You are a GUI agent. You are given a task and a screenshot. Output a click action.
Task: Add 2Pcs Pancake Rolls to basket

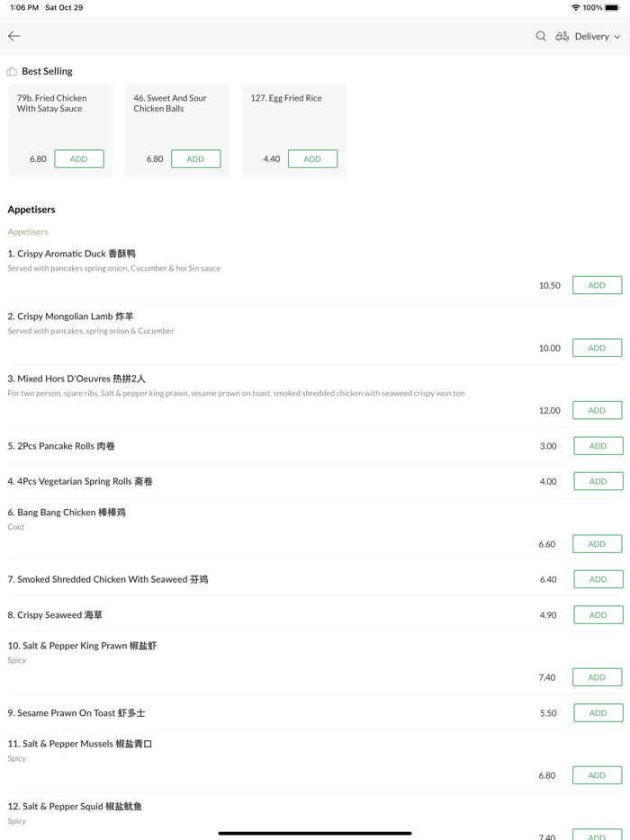click(598, 446)
